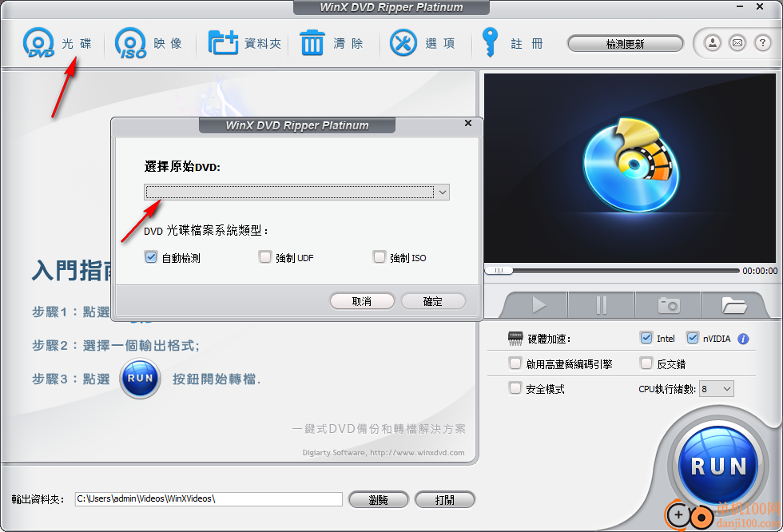Click the 檢測更新 button
This screenshot has height=532, width=783.
click(625, 44)
